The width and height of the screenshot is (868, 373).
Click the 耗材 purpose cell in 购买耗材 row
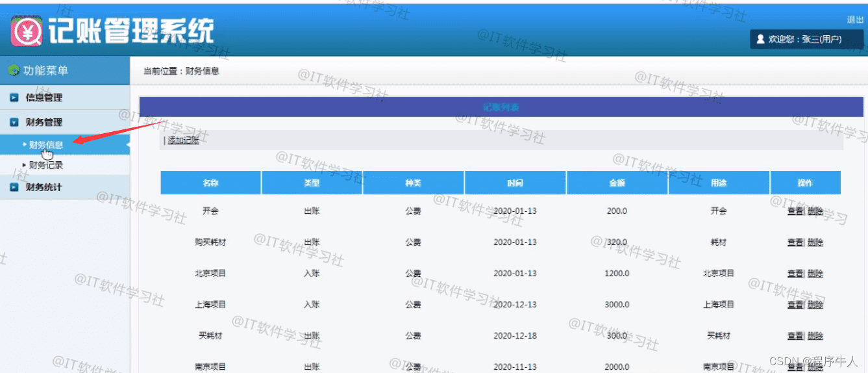(719, 242)
